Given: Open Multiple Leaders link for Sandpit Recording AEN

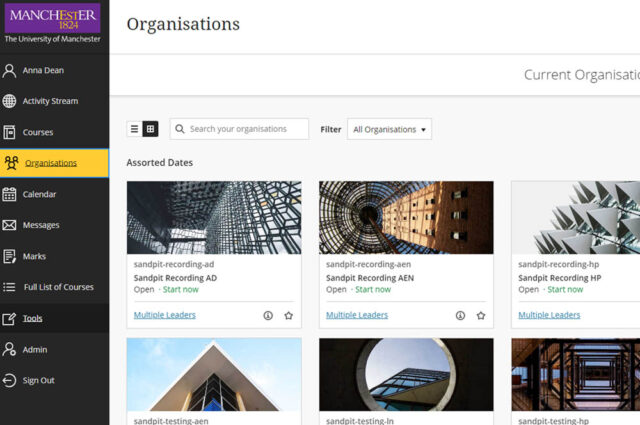Looking at the screenshot, I should (357, 315).
